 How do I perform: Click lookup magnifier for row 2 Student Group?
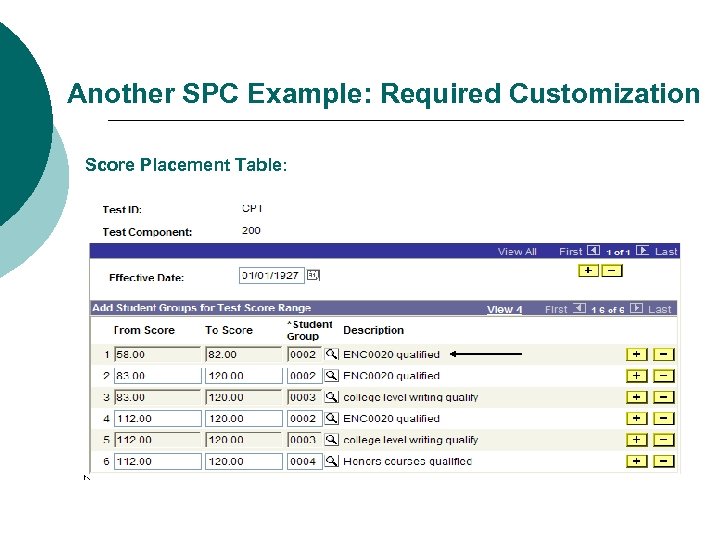(x=332, y=376)
